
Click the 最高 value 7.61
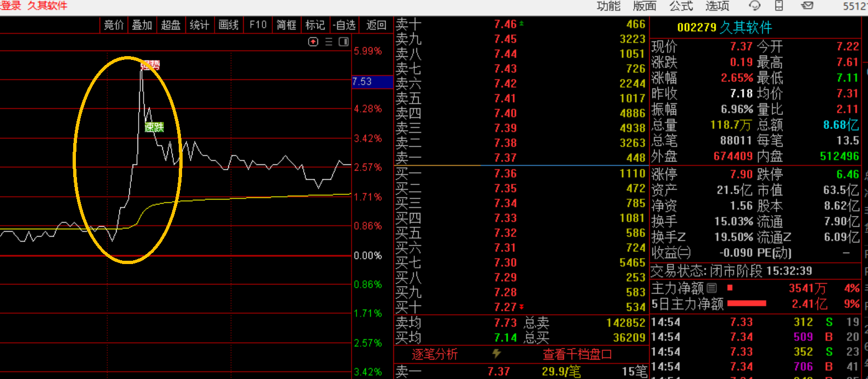[x=848, y=62]
